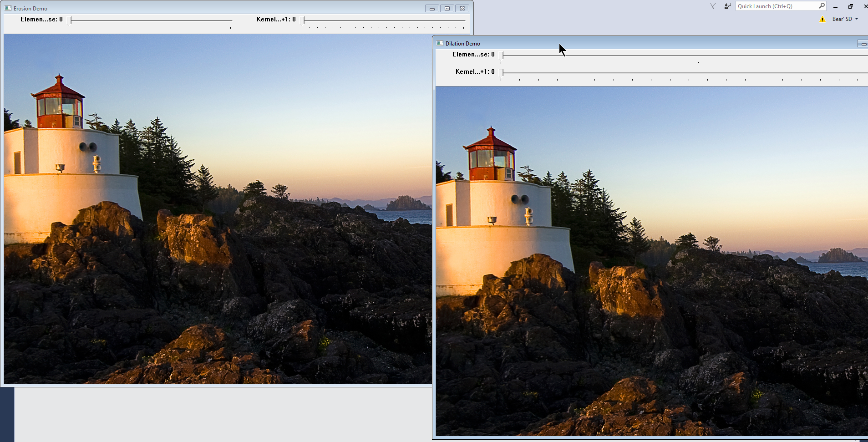Maximize the Erosion Demo window
The height and width of the screenshot is (442, 868).
(x=447, y=8)
